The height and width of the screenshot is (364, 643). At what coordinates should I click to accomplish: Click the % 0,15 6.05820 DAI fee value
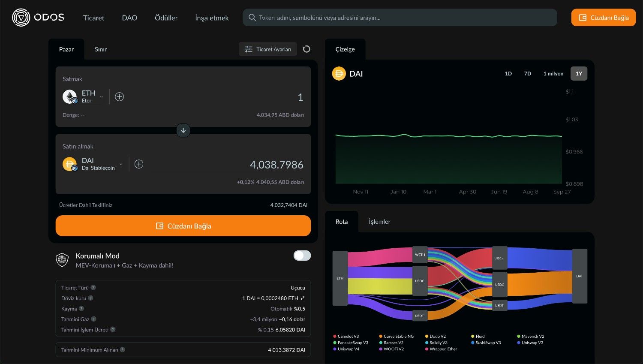281,330
